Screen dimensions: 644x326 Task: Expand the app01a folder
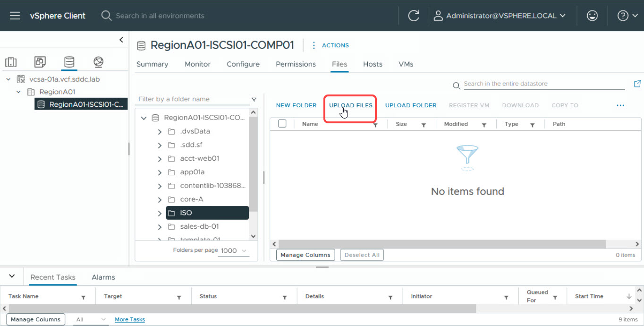coord(160,172)
